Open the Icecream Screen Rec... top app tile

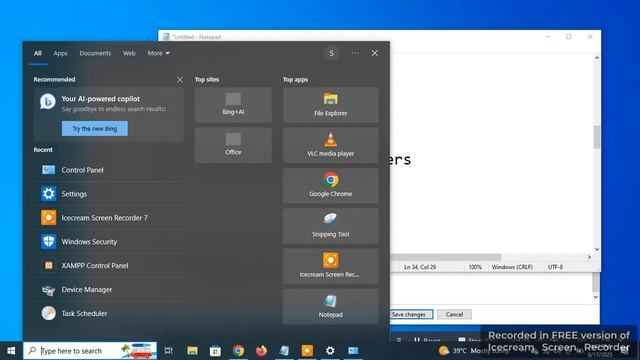click(x=331, y=266)
